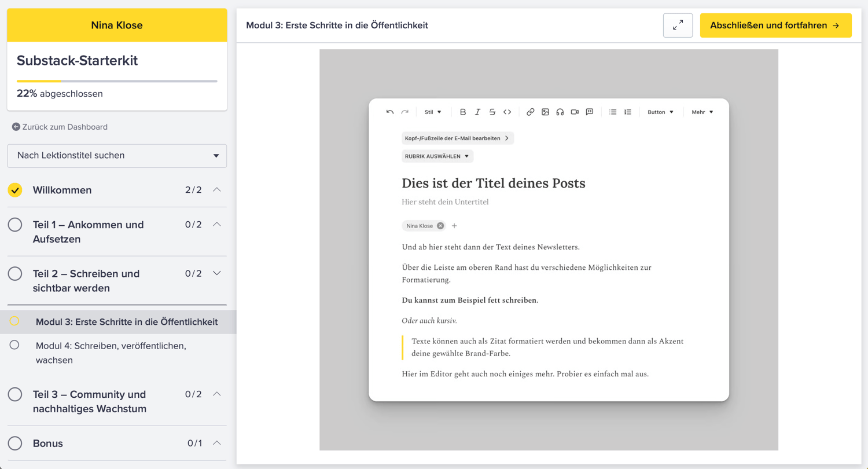
Task: Click paragraph starting 'Über die Leiste am oberen Rand'
Action: point(527,273)
